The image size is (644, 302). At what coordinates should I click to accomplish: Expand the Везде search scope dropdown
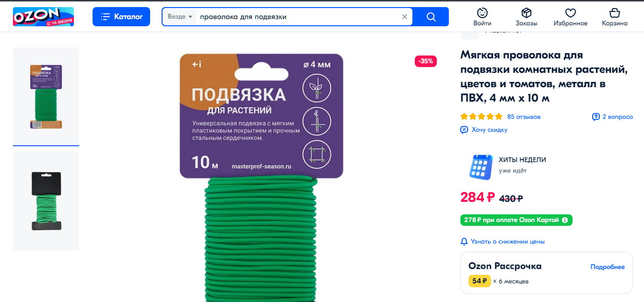tap(180, 17)
